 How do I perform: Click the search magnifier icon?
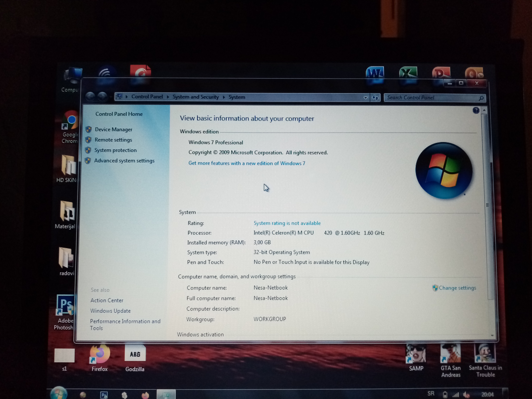coord(481,98)
